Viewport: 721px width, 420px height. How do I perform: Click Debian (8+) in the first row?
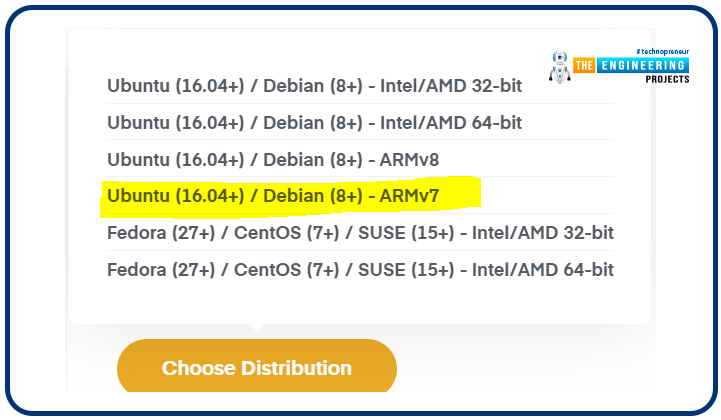(x=313, y=86)
